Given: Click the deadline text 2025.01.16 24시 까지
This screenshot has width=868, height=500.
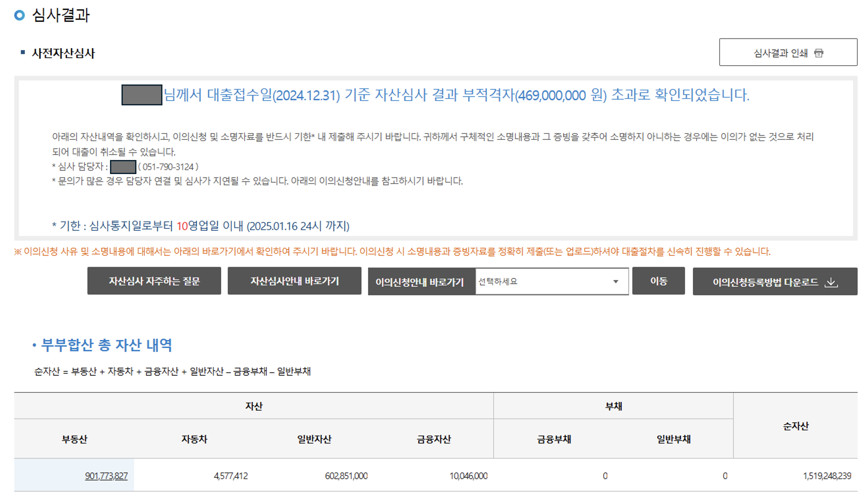Looking at the screenshot, I should (298, 226).
